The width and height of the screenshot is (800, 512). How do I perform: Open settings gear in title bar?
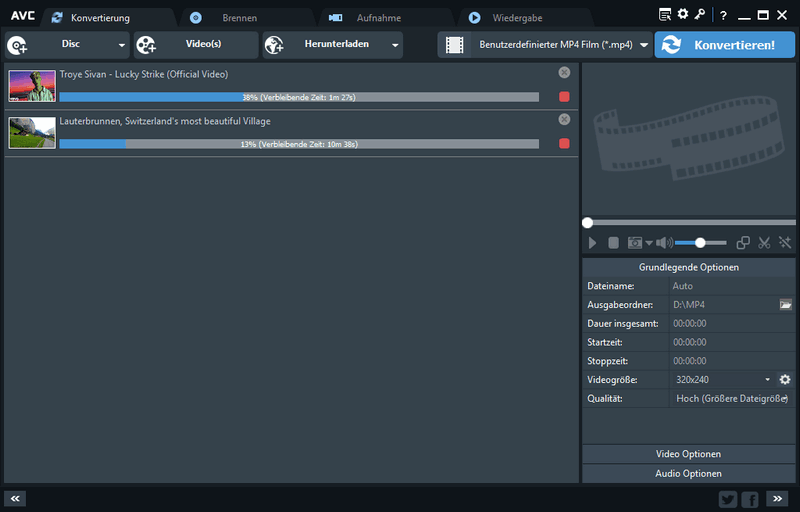pos(683,14)
